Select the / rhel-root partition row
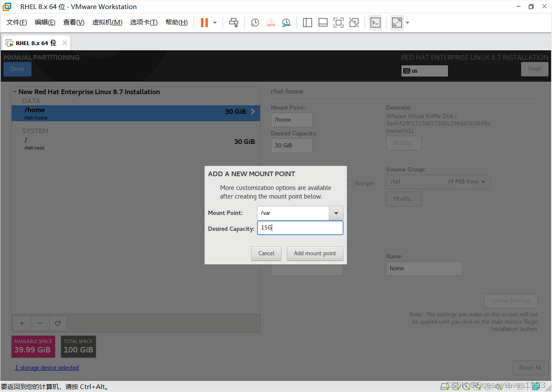 coord(136,144)
